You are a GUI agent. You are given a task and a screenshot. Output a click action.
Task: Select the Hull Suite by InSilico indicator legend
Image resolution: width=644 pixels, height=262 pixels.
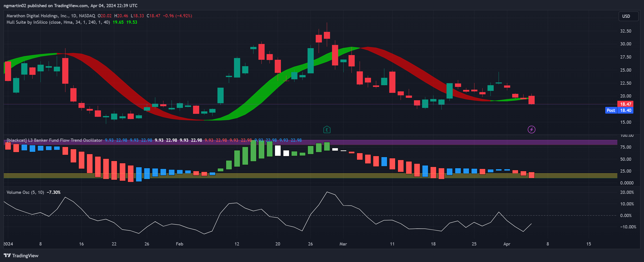tap(58, 22)
